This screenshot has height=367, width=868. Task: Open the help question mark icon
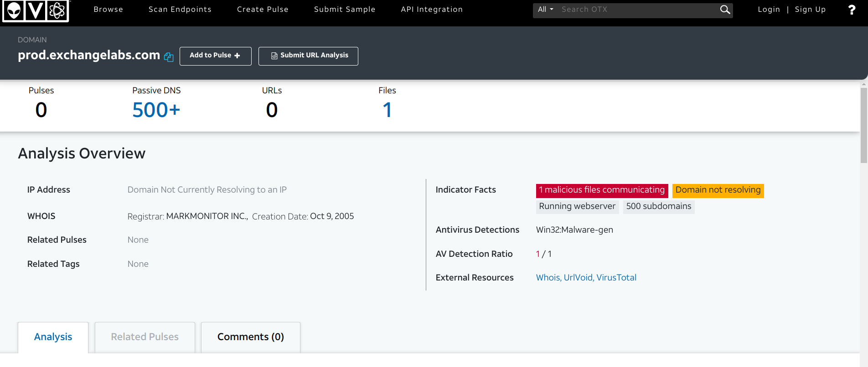(x=852, y=10)
